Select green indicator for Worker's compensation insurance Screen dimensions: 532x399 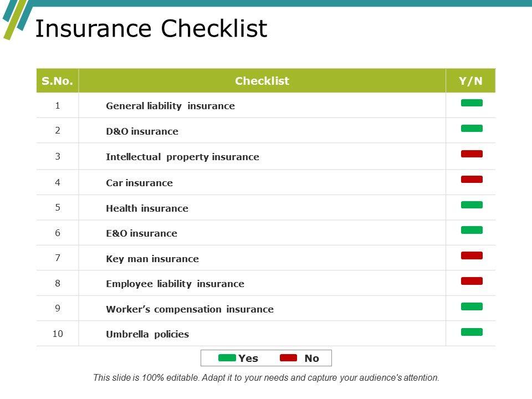click(472, 306)
